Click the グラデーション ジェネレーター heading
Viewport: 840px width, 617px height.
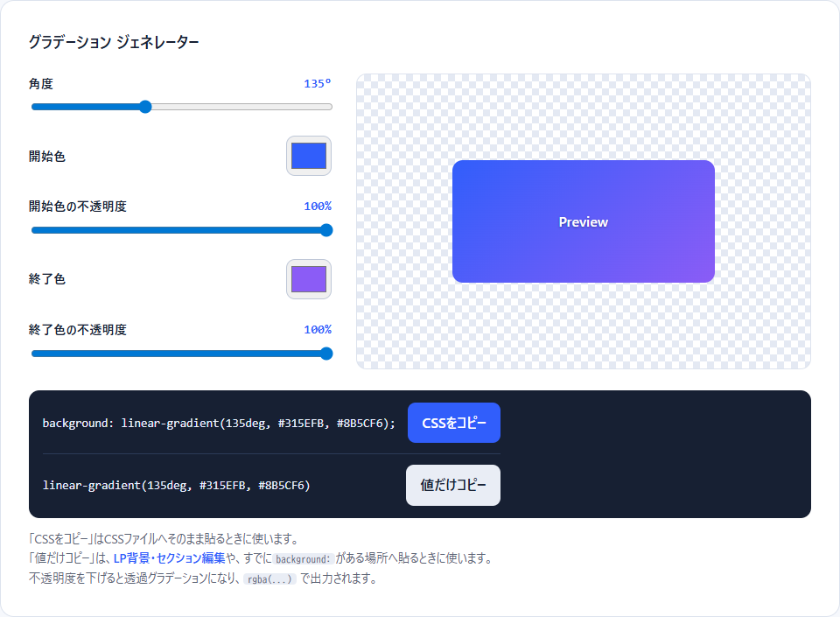click(114, 42)
